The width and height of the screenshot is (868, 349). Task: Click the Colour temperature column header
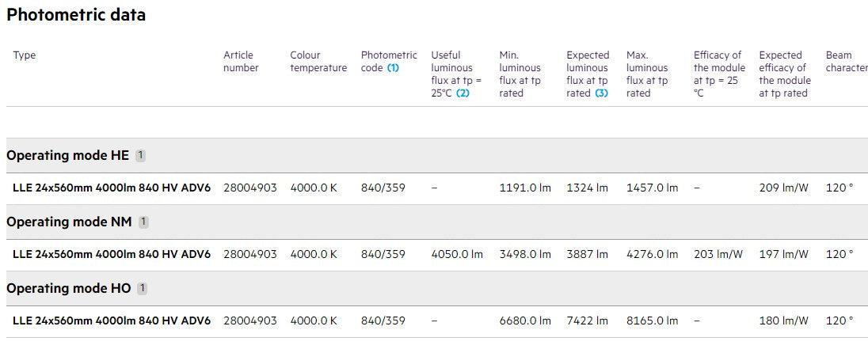point(318,62)
